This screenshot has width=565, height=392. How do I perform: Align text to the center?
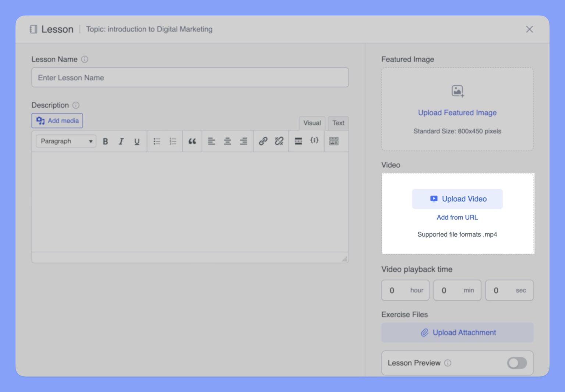tap(227, 141)
